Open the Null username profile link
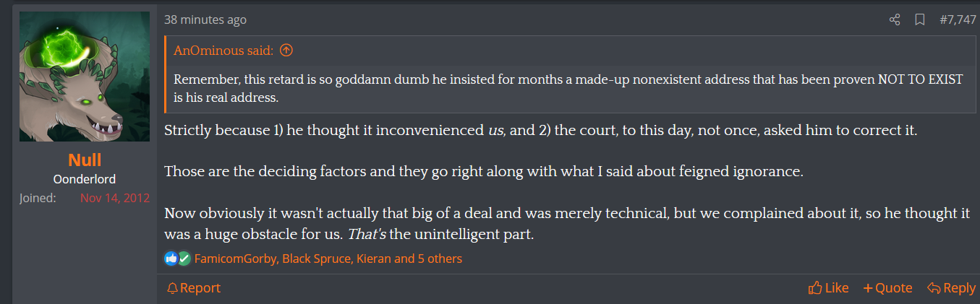Viewport: 980px width, 304px height. pyautogui.click(x=85, y=160)
